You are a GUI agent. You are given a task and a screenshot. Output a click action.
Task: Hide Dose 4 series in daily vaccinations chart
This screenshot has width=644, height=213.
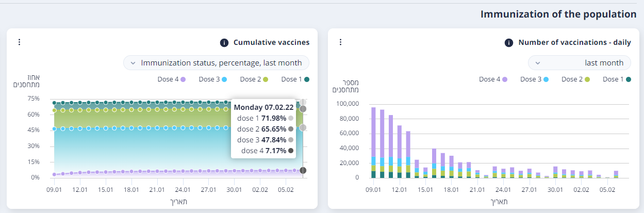493,79
